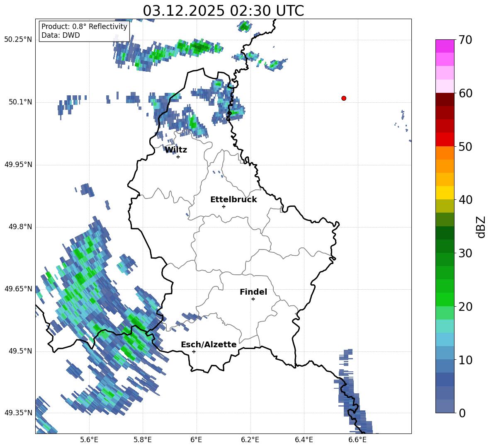The width and height of the screenshot is (491, 448).
Task: Click the 60 tick on the colorbar
Action: pyautogui.click(x=465, y=93)
